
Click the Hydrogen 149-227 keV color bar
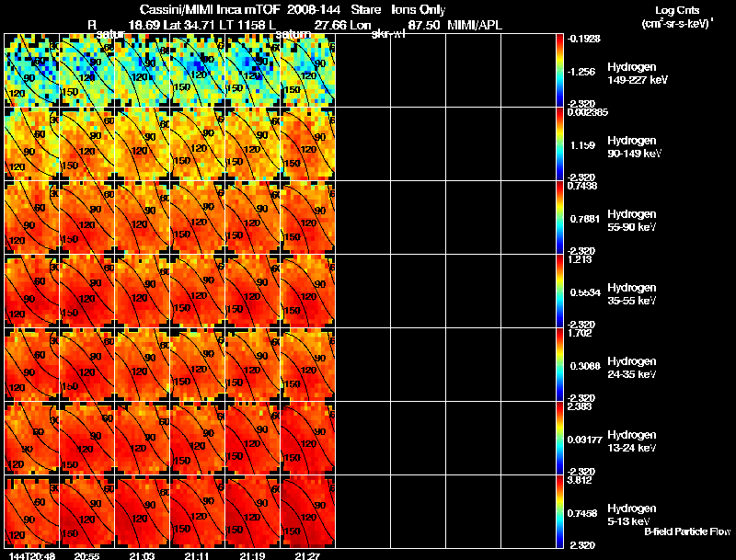[x=559, y=71]
